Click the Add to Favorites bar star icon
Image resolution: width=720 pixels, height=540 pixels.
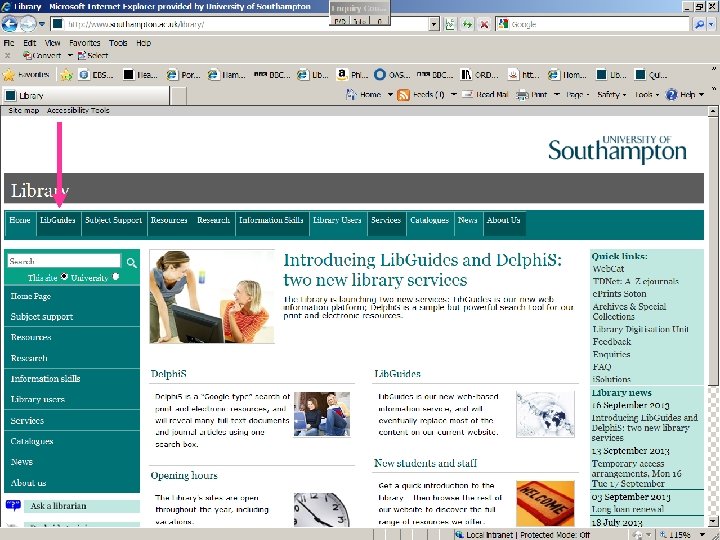(67, 75)
